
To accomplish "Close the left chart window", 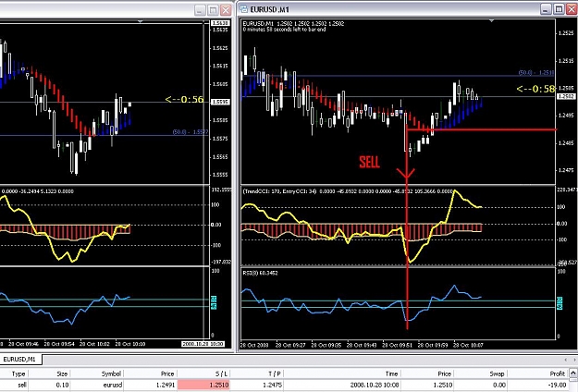I will point(226,10).
